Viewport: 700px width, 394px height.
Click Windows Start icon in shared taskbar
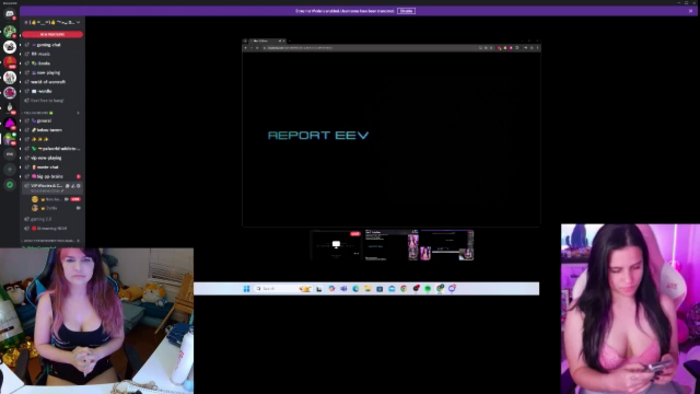click(x=246, y=289)
